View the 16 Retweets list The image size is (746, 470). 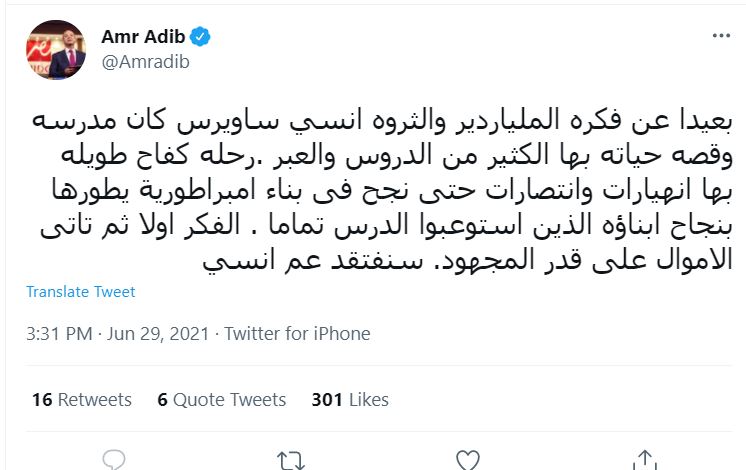[82, 400]
